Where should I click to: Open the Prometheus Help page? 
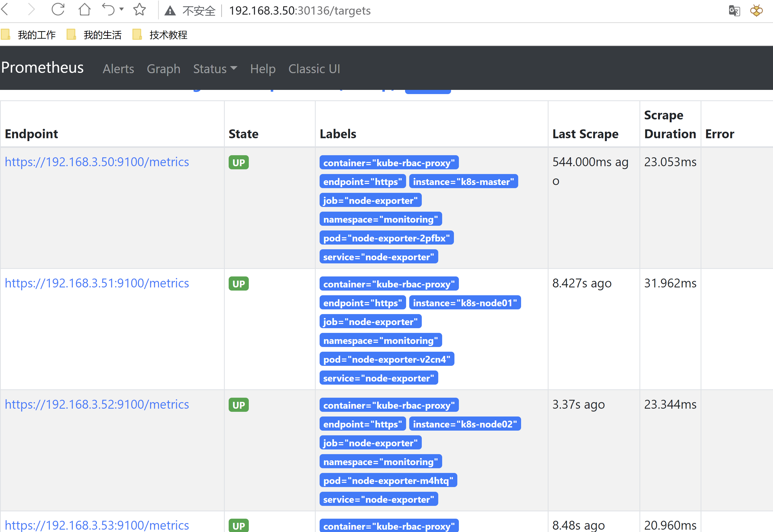point(263,69)
